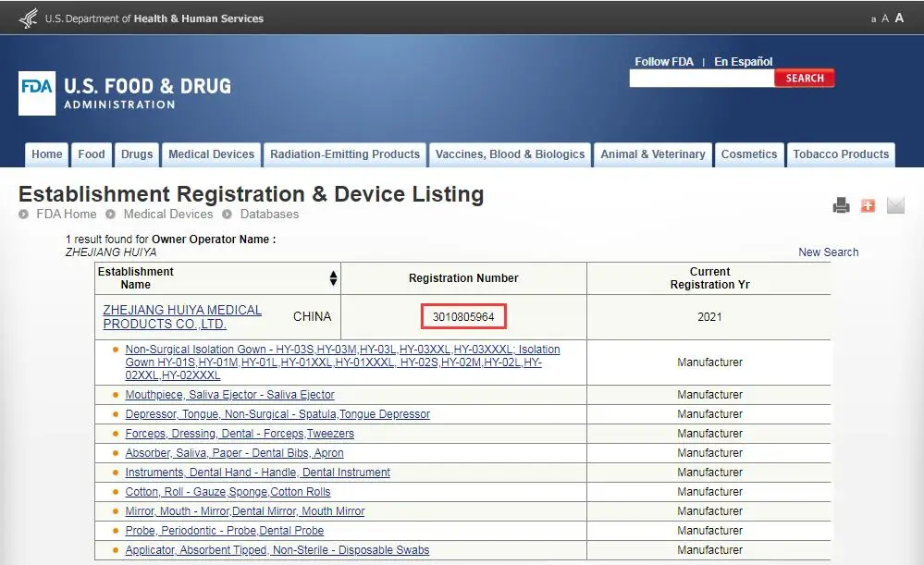Open Probe, Periodontic listing
This screenshot has height=565, width=924.
coord(225,531)
